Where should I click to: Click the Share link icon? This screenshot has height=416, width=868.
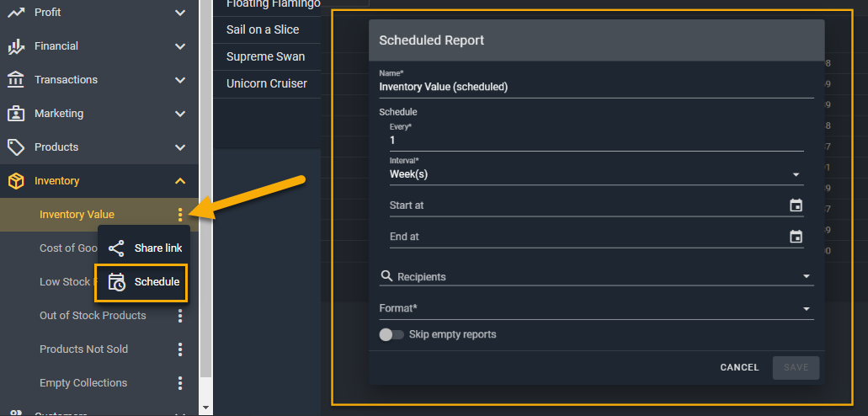coord(117,248)
